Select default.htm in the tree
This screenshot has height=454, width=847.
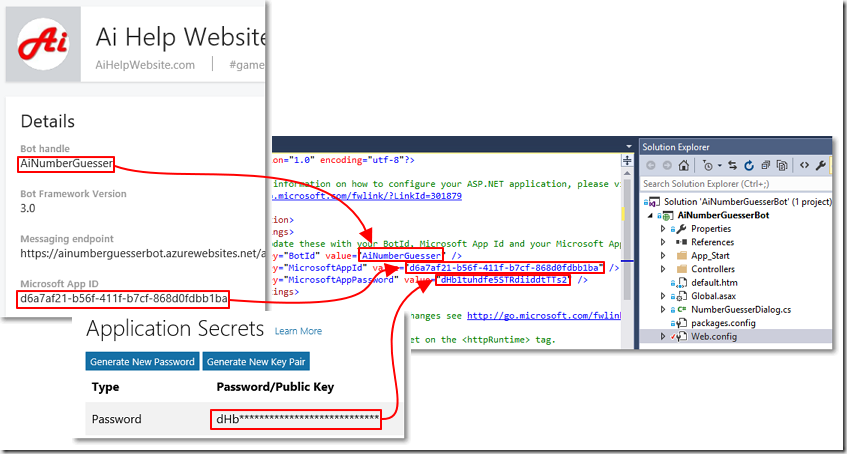coord(714,283)
